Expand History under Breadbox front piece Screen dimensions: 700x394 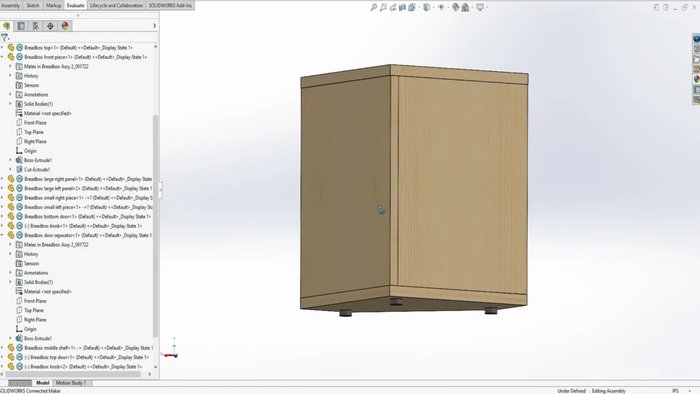(x=10, y=75)
